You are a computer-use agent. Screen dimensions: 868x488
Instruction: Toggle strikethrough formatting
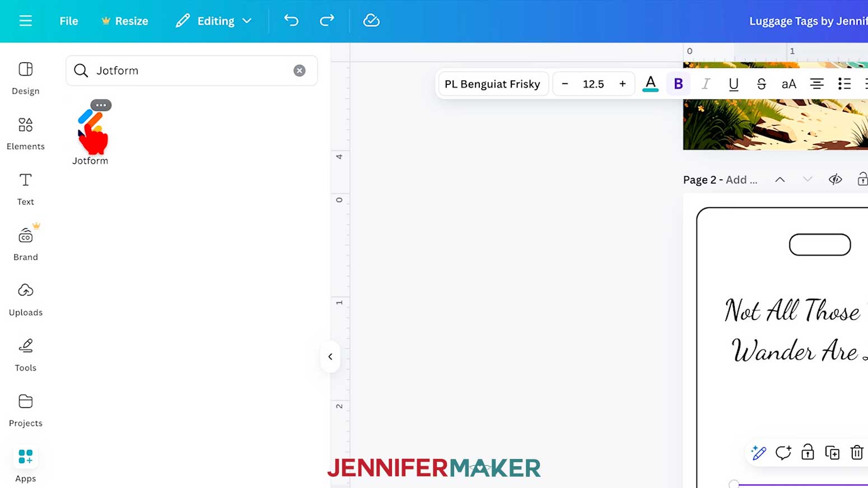point(761,84)
